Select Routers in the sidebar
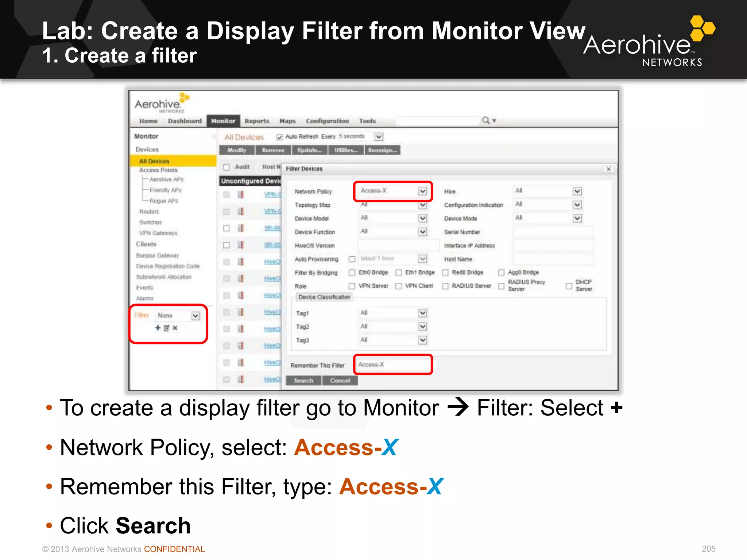This screenshot has width=747, height=560. (x=149, y=211)
